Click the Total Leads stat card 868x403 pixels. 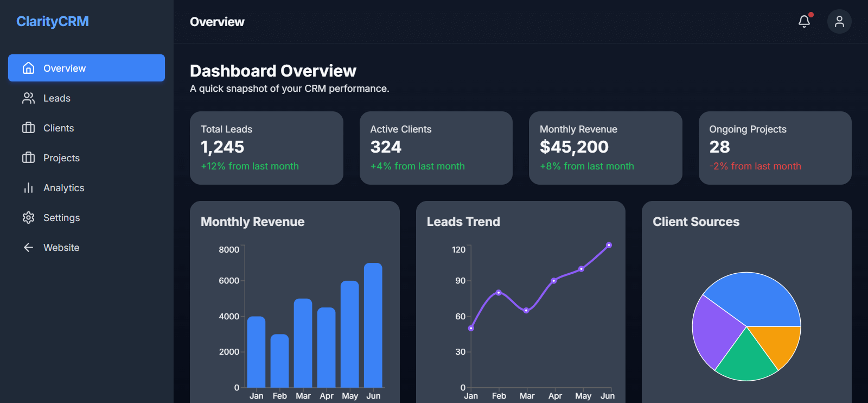pos(266,148)
